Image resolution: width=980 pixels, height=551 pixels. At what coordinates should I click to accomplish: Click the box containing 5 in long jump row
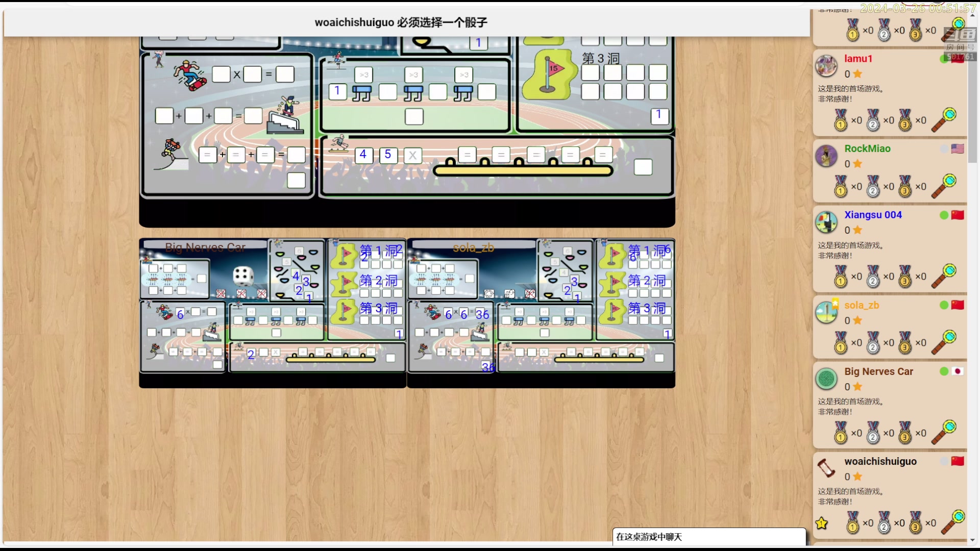point(388,155)
